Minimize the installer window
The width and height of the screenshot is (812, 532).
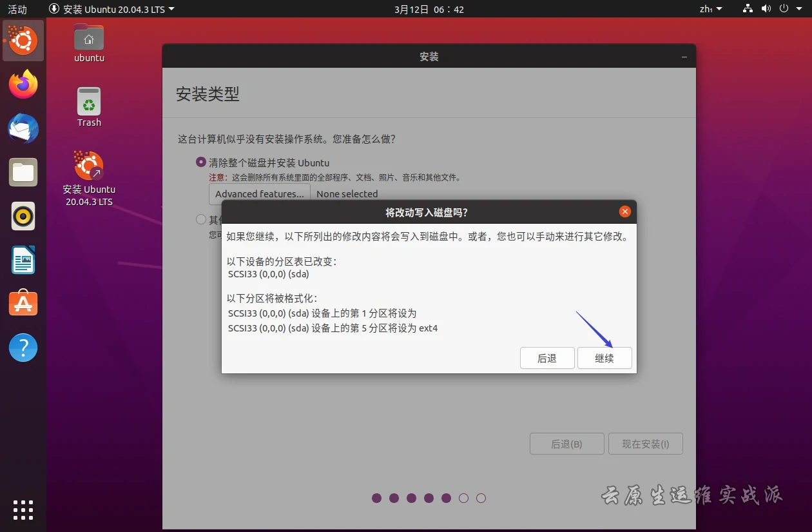(684, 57)
